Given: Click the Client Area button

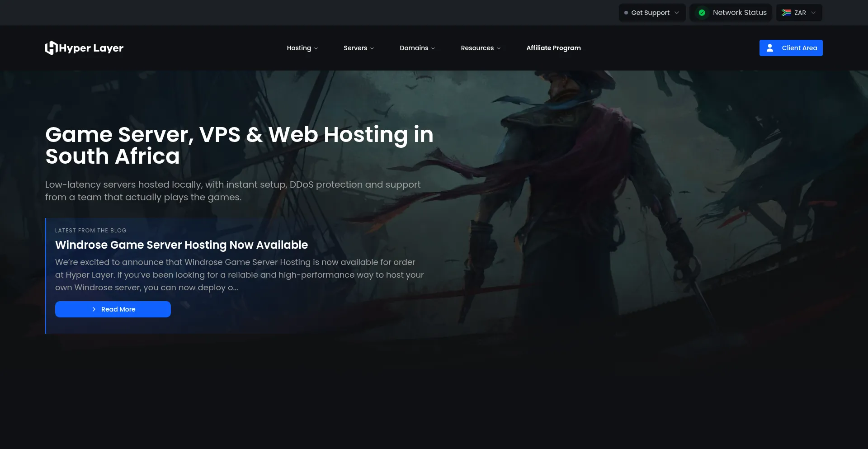Looking at the screenshot, I should (791, 48).
